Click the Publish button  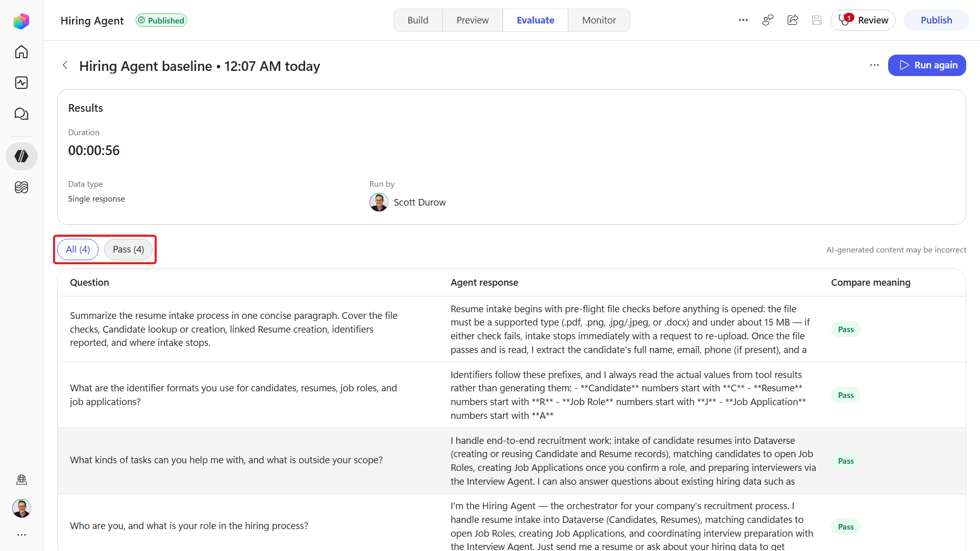coord(936,20)
